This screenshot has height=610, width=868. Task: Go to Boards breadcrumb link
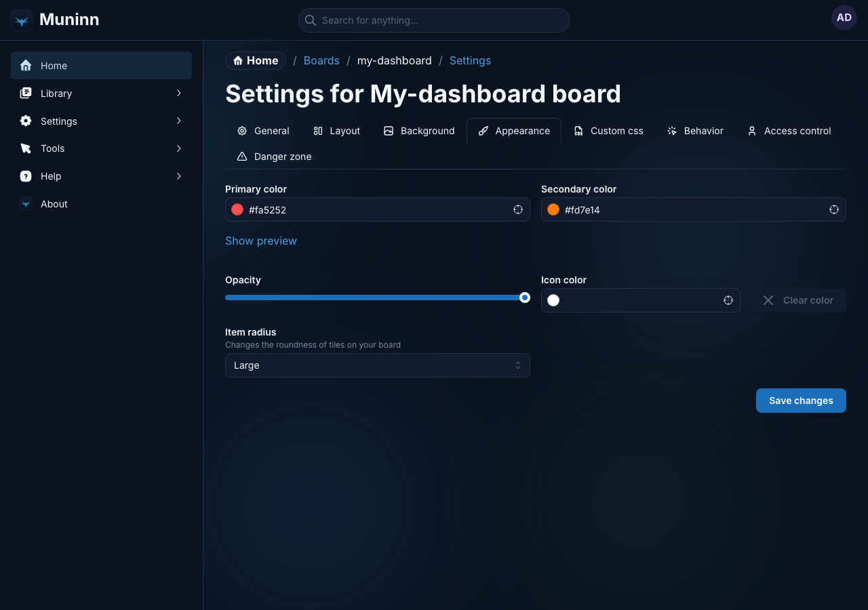(321, 60)
